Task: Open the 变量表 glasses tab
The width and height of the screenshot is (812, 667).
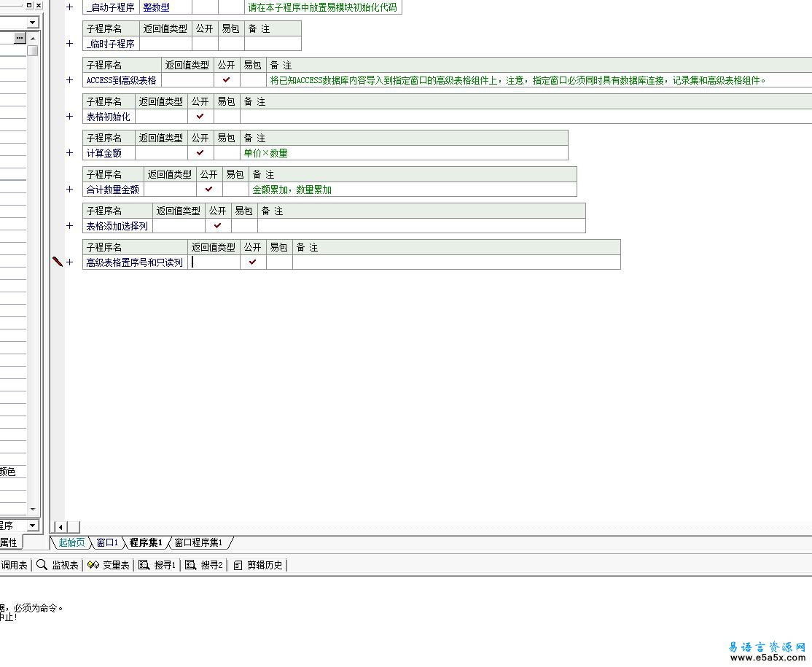Action: coord(108,565)
